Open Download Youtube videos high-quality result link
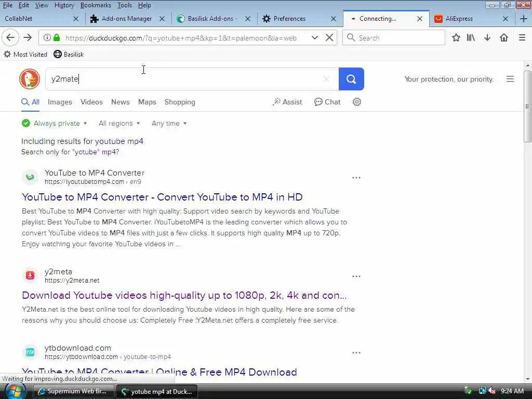Viewport: 532px width, 399px height. 184,296
